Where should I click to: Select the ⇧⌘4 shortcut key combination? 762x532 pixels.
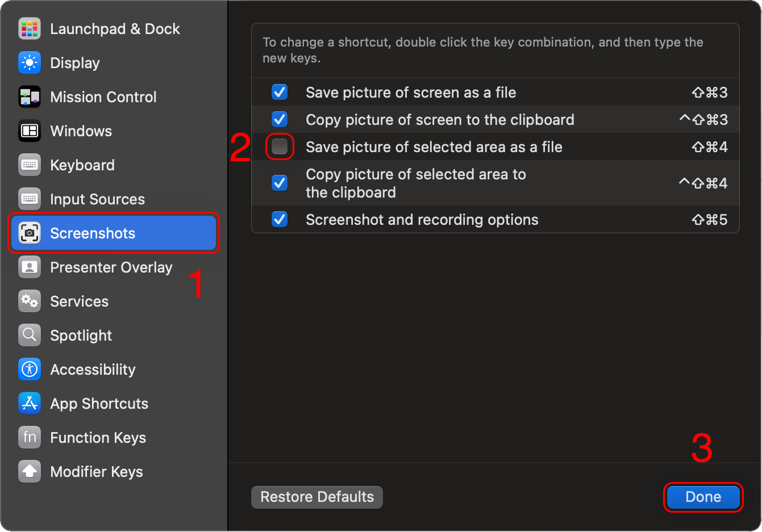[x=709, y=147]
